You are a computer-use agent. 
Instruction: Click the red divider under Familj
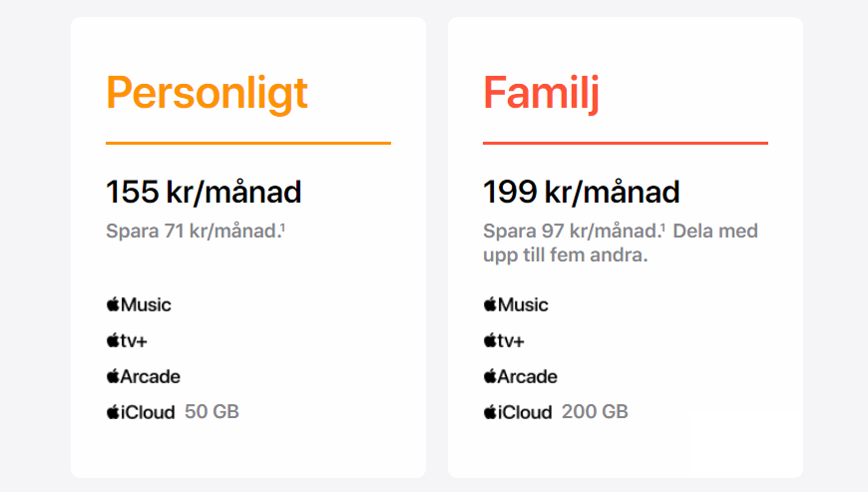tap(625, 143)
